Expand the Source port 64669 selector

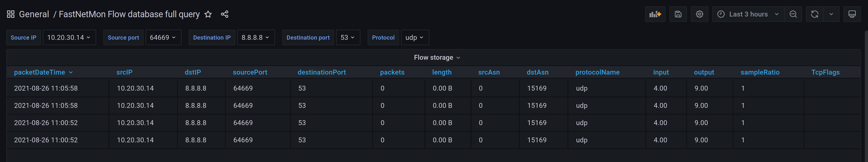click(x=163, y=38)
